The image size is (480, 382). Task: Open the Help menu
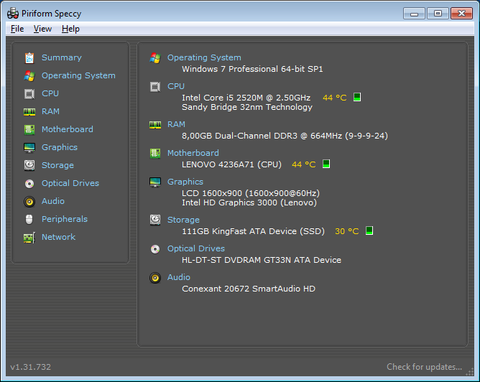(70, 29)
